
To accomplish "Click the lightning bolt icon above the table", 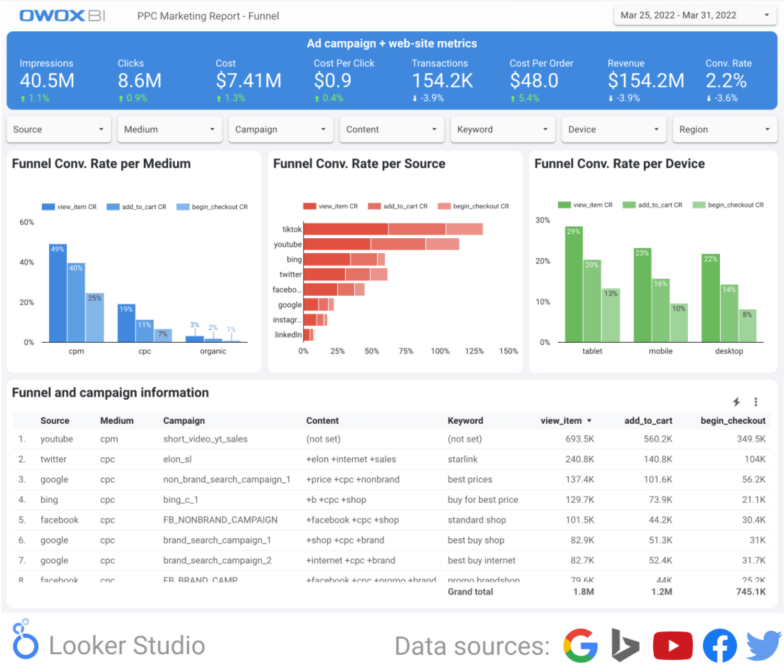I will click(x=736, y=402).
